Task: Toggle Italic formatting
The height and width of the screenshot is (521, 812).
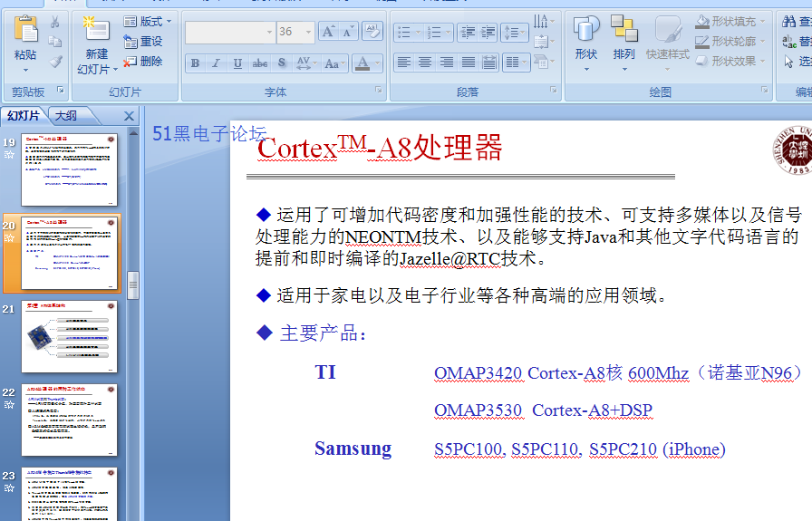Action: [x=216, y=63]
